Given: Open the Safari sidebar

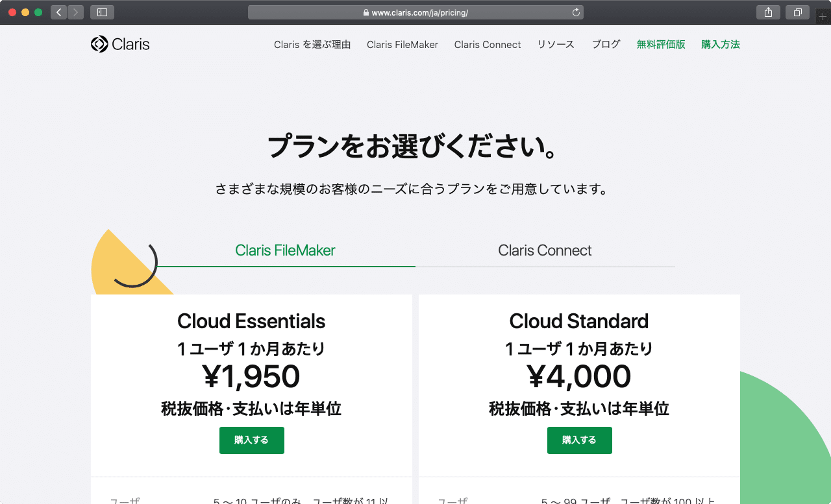Looking at the screenshot, I should pos(101,12).
